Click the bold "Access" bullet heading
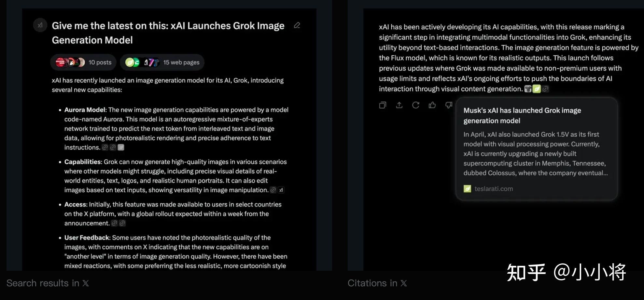 pos(75,205)
